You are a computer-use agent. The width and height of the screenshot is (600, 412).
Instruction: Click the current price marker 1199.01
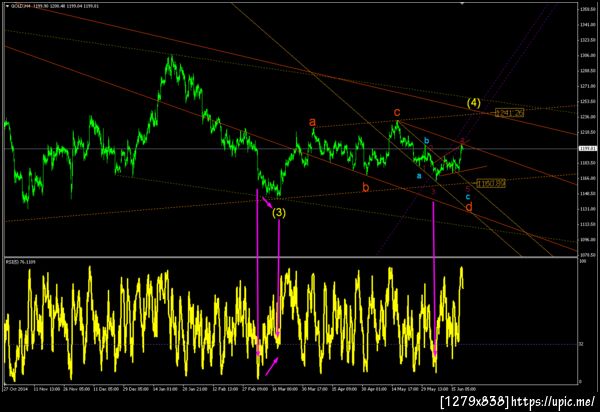click(x=588, y=148)
